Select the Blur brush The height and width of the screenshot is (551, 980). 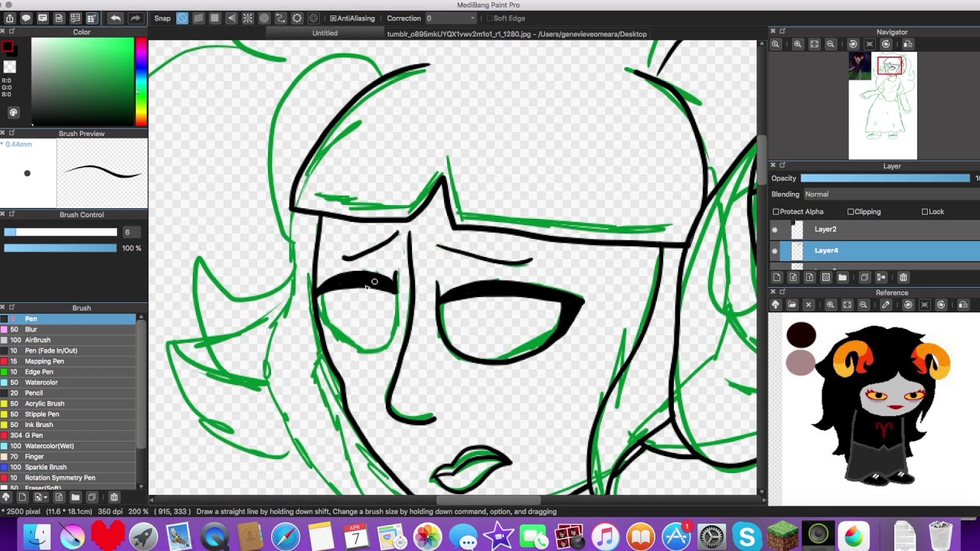tap(68, 329)
